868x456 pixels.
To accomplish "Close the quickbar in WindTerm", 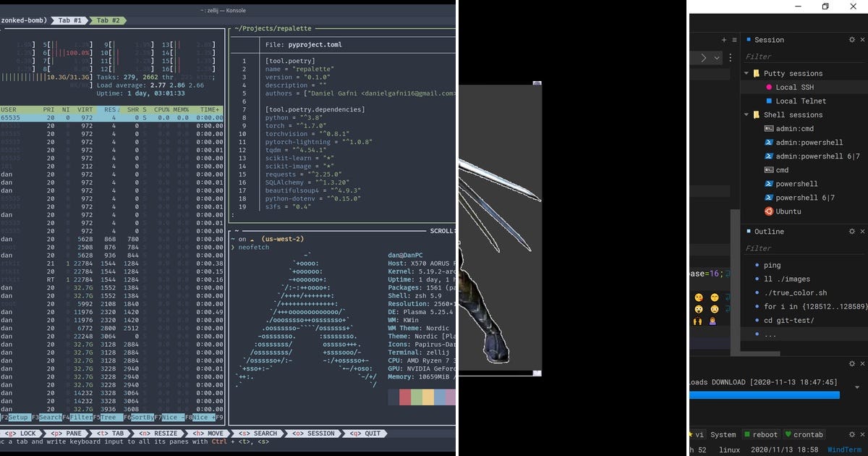I will click(x=862, y=434).
